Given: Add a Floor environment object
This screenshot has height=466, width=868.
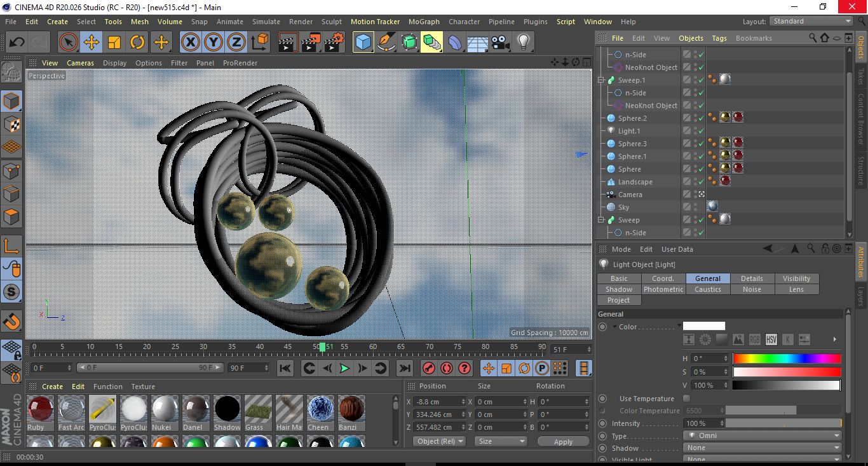Looking at the screenshot, I should tap(477, 43).
